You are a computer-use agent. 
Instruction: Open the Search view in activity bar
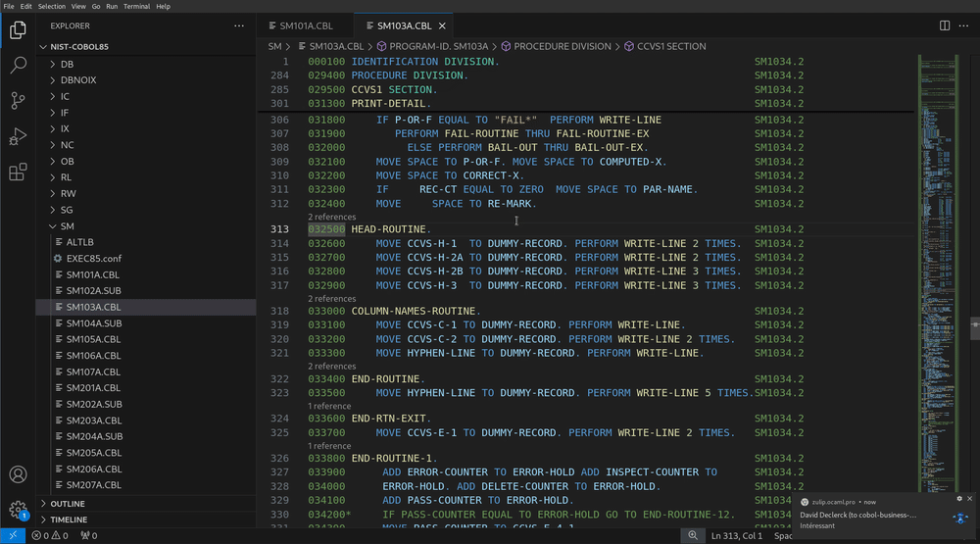click(18, 66)
